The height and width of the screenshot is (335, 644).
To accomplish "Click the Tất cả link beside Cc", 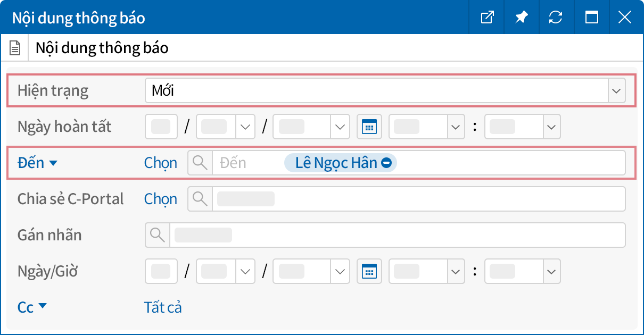I will (163, 307).
